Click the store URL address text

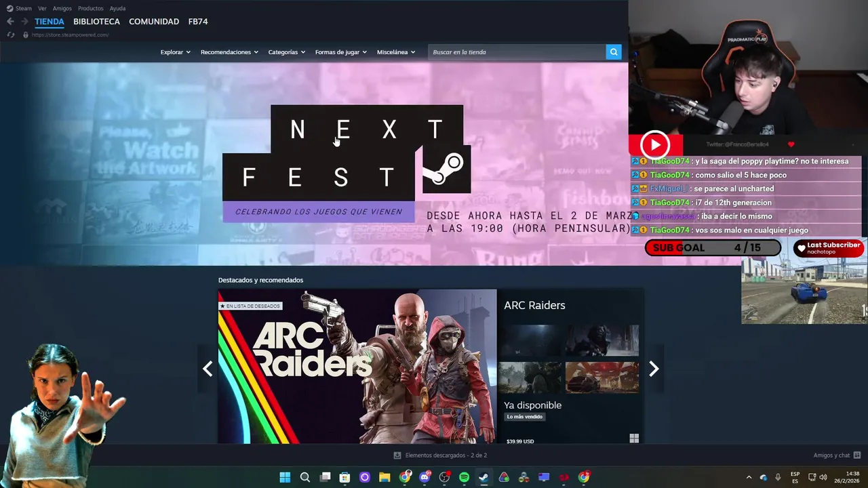(x=70, y=35)
